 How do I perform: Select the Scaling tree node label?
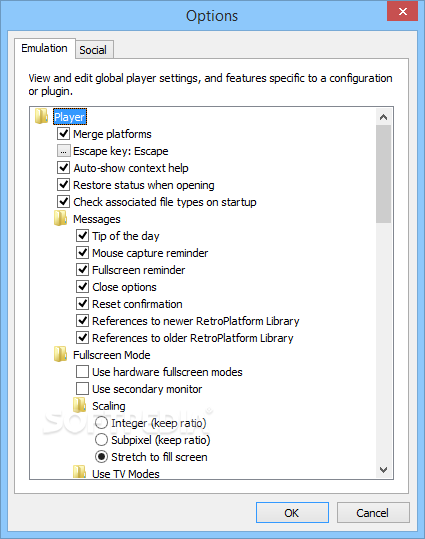coord(109,406)
